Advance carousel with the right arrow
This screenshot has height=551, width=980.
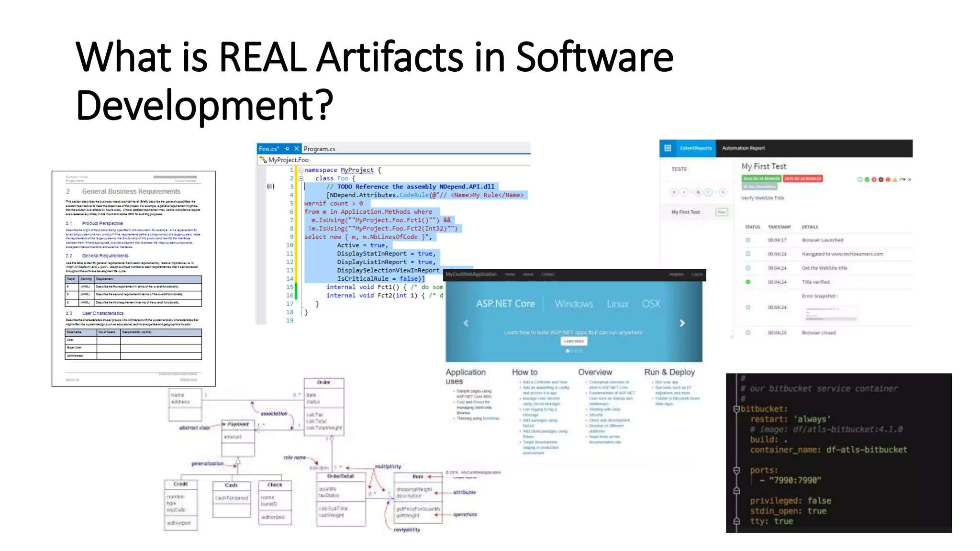tap(682, 323)
